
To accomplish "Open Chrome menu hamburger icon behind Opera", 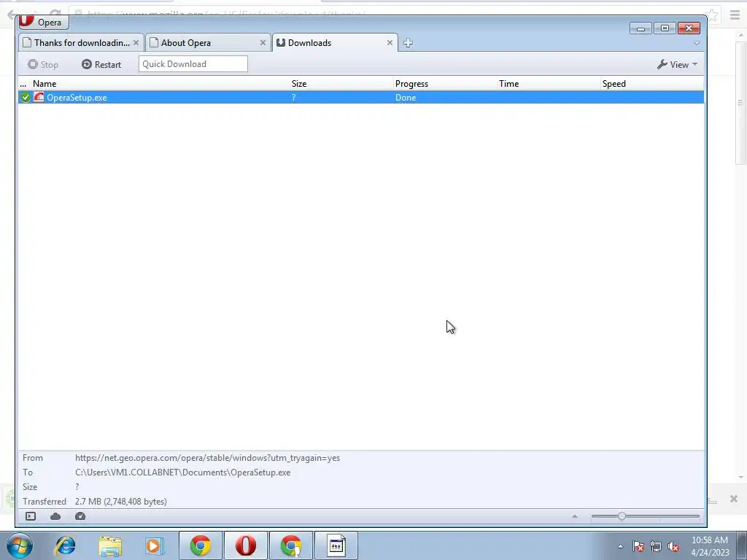I will click(735, 15).
